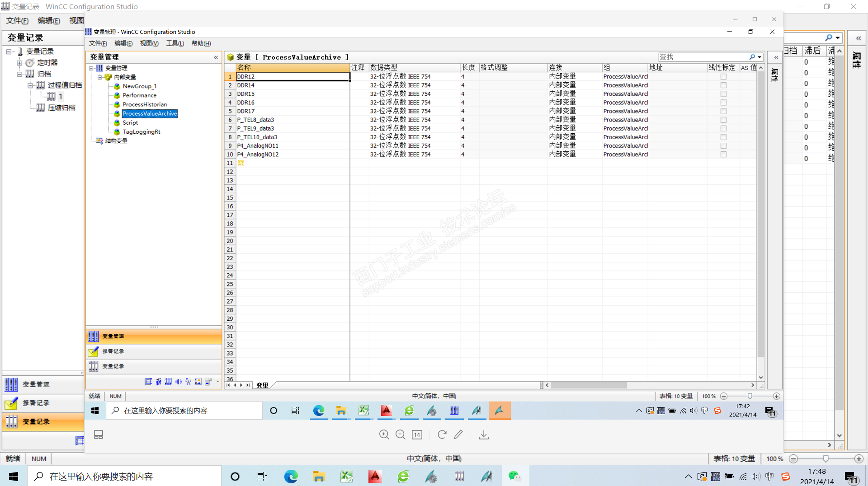The width and height of the screenshot is (868, 486).
Task: Collapse 过程值归档 node in outer tree
Action: pos(30,85)
